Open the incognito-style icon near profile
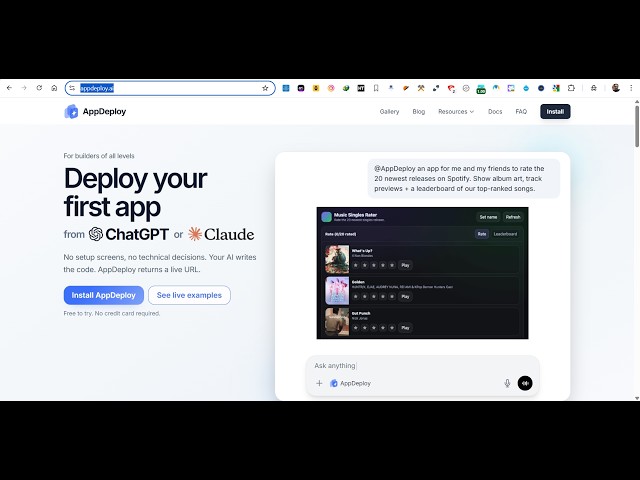This screenshot has width=640, height=480. coord(594,88)
